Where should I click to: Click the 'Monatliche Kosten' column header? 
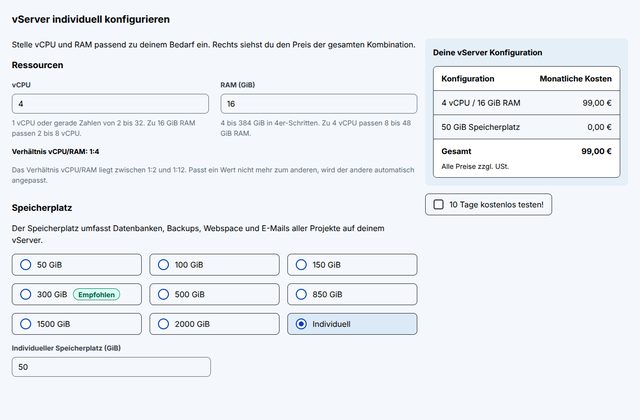576,79
